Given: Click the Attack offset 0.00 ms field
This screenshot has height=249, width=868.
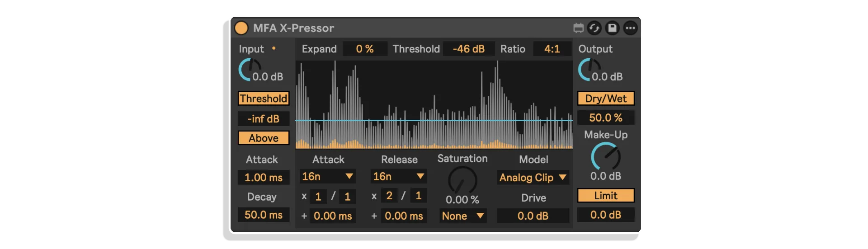Looking at the screenshot, I should pyautogui.click(x=333, y=216).
